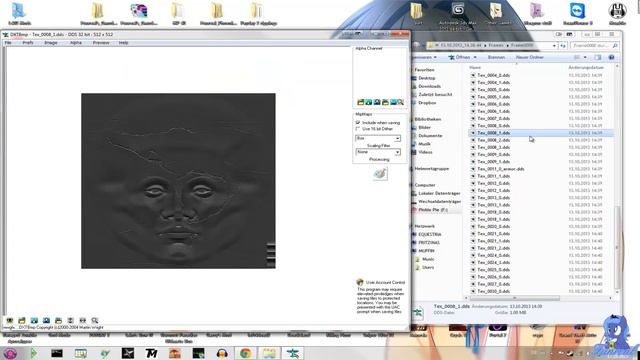Image resolution: width=640 pixels, height=360 pixels.
Task: Select Downloads in Explorer sidebar
Action: (429, 86)
